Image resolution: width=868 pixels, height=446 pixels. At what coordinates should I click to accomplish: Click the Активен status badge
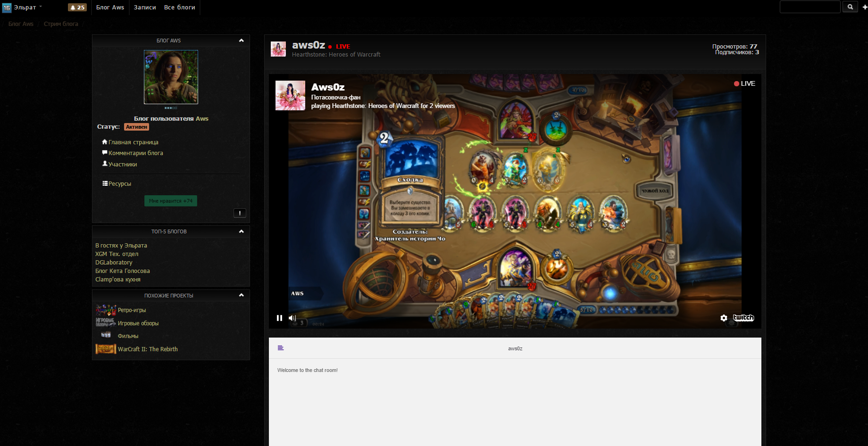coord(137,127)
